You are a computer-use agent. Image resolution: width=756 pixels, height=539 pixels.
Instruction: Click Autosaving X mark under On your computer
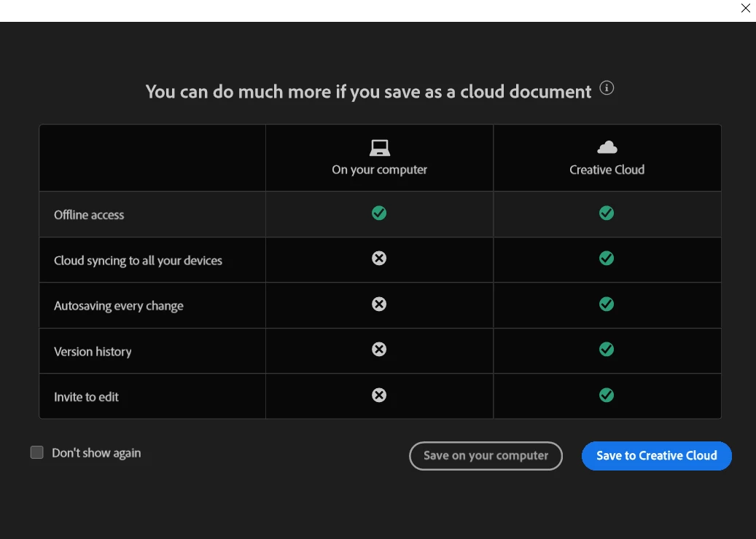click(379, 304)
